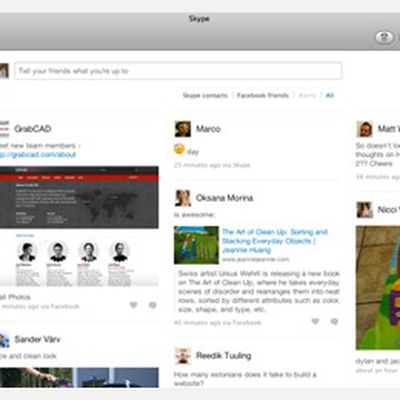The image size is (400, 400).
Task: Click your own avatar beside status box
Action: coord(4,71)
